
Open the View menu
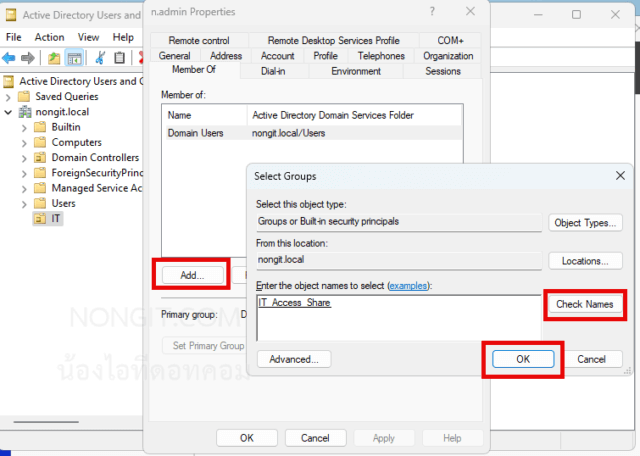click(88, 37)
